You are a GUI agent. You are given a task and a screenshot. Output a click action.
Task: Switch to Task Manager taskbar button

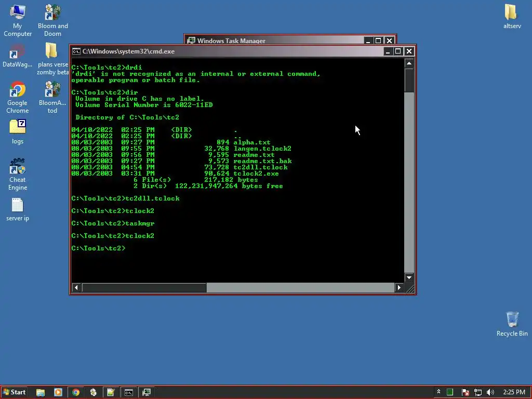point(146,392)
